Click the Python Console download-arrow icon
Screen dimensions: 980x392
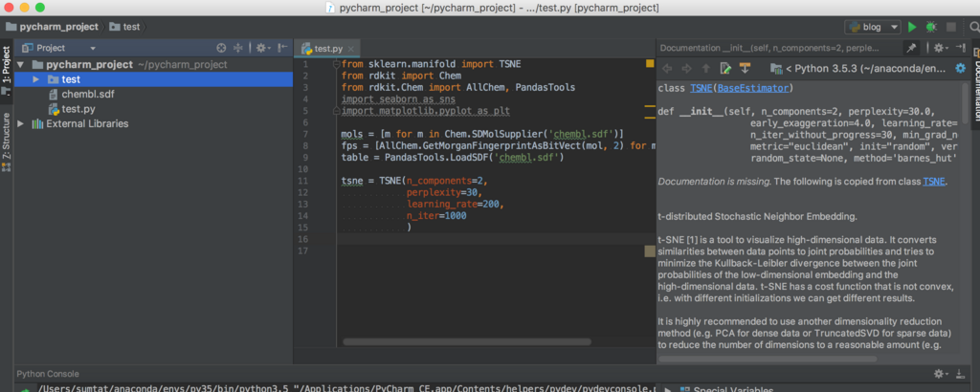pos(960,374)
